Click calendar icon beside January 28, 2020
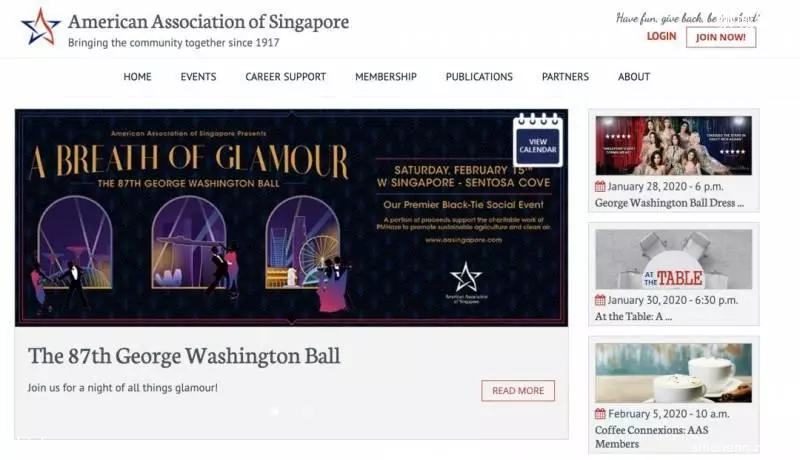The image size is (800, 460). pyautogui.click(x=600, y=187)
